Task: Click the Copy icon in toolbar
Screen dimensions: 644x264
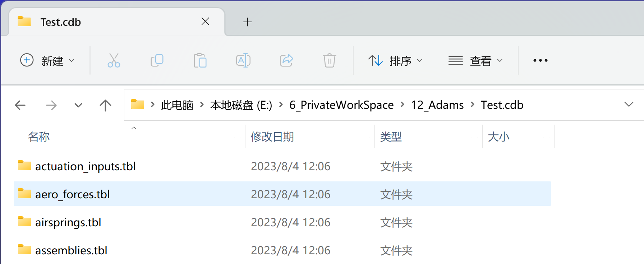Action: [x=157, y=60]
